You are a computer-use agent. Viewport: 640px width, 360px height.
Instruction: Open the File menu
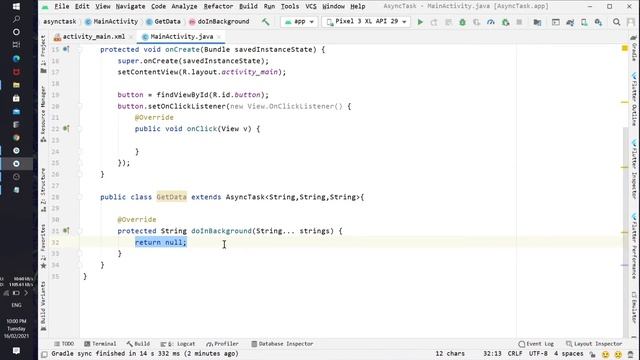[x=62, y=7]
